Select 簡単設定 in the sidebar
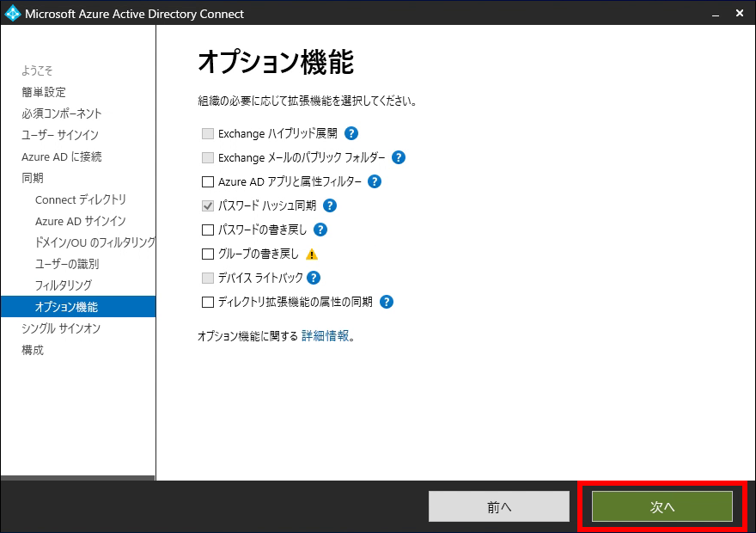756x533 pixels. point(44,92)
